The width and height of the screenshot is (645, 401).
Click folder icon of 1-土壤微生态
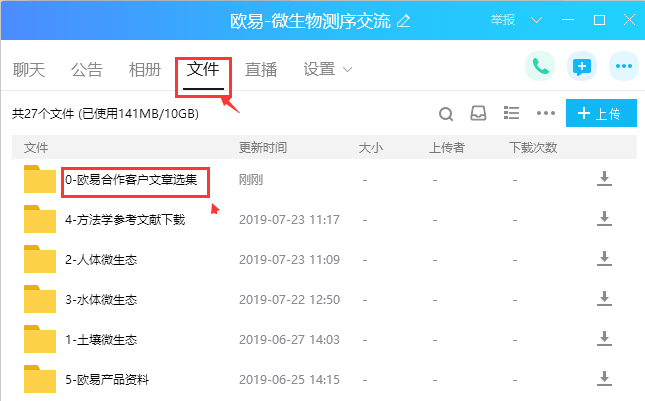pos(39,339)
